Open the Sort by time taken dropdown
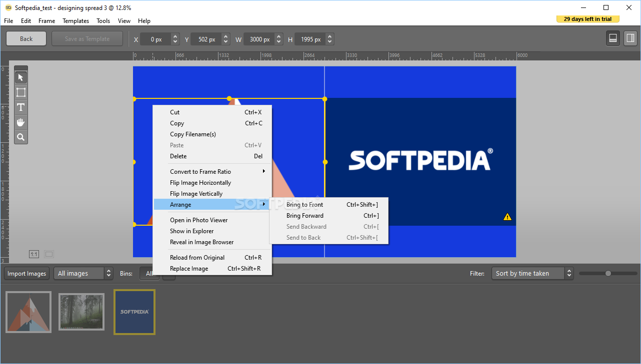 coord(532,274)
